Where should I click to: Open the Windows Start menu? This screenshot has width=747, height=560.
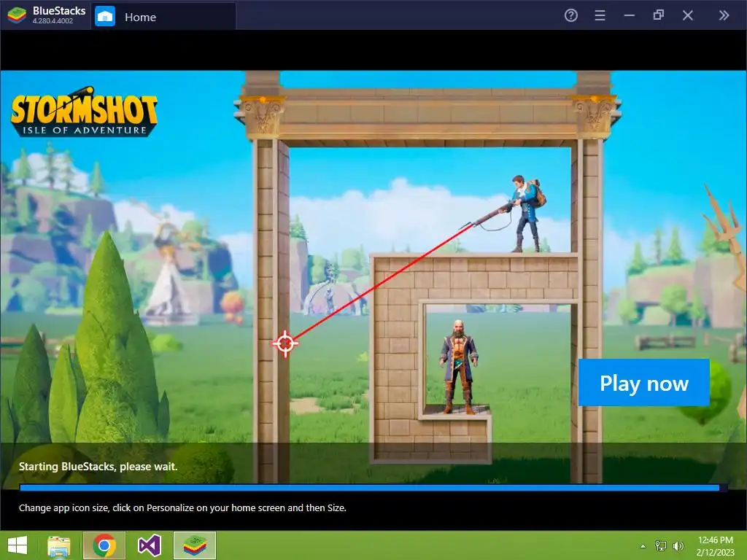tap(18, 545)
